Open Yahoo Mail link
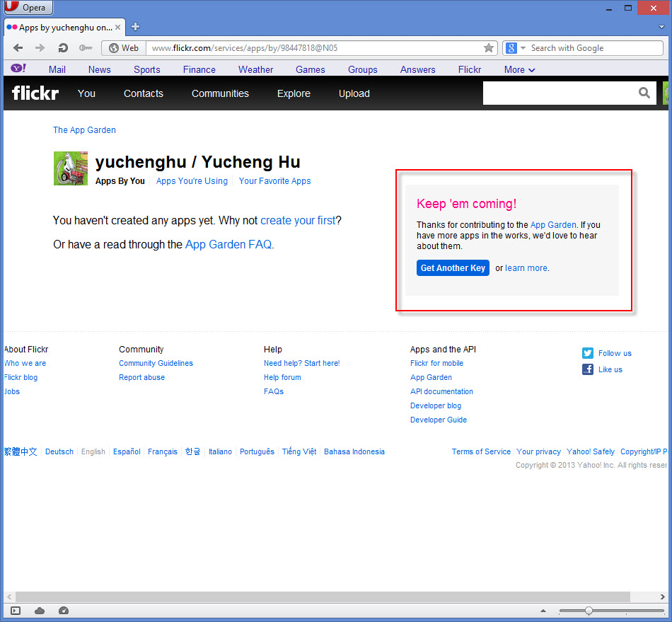Image resolution: width=672 pixels, height=622 pixels. tap(57, 69)
